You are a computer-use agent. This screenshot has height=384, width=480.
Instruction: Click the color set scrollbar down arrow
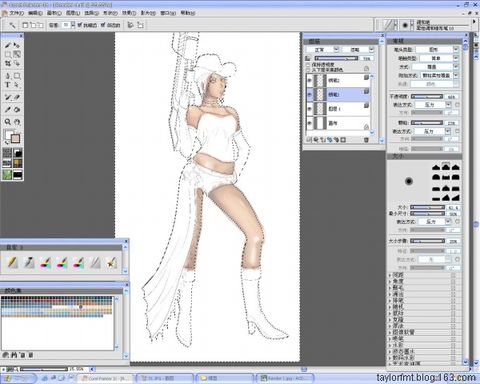coord(116,347)
